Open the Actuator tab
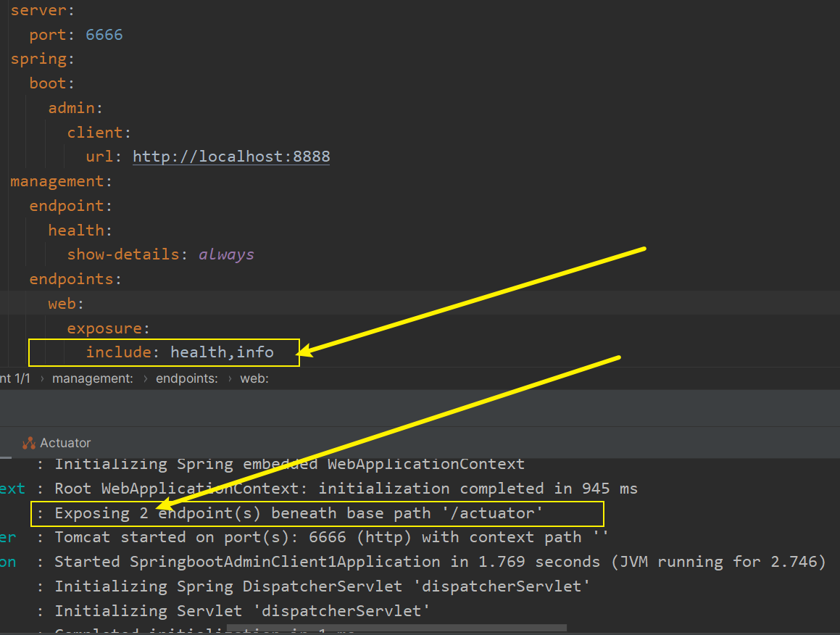This screenshot has height=635, width=840. [x=57, y=443]
